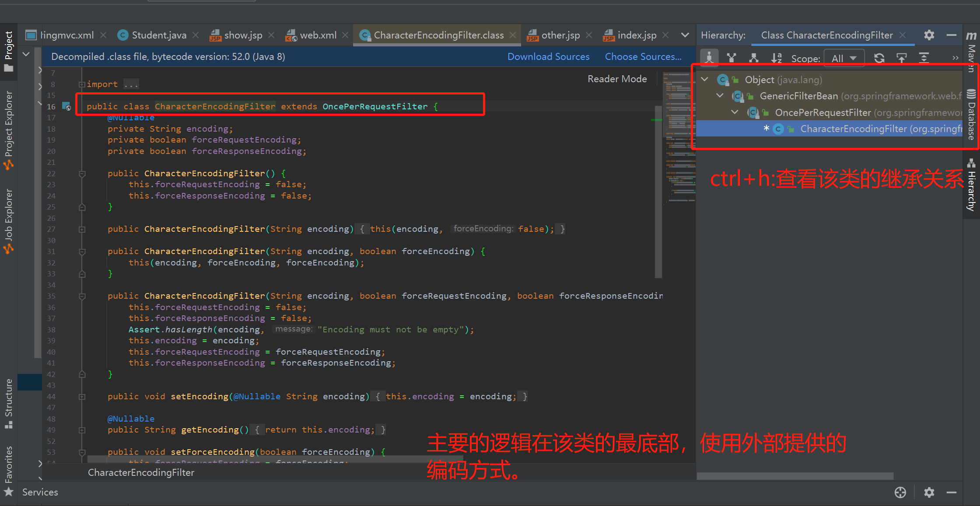Open Hierarchy panel settings gear

[x=929, y=35]
